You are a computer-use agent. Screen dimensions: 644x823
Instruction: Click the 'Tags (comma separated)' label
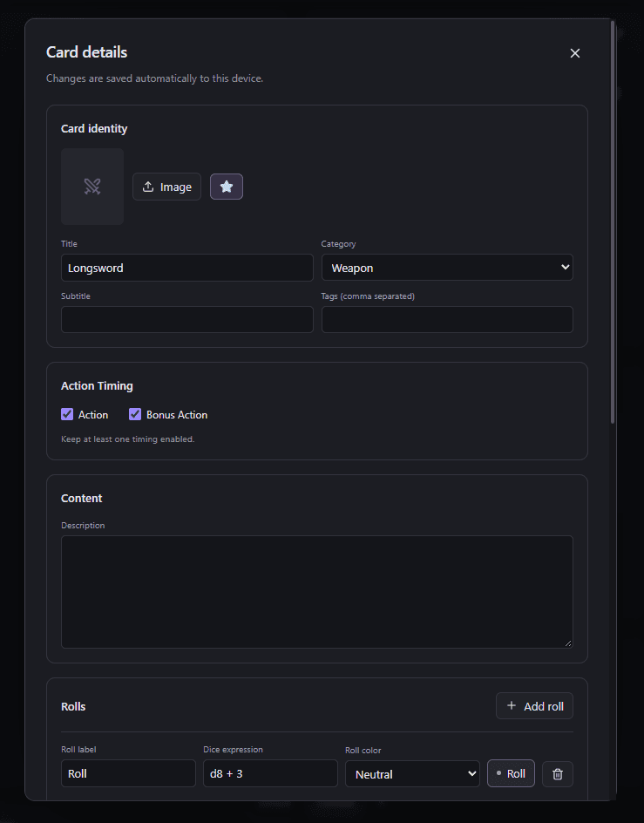click(368, 296)
